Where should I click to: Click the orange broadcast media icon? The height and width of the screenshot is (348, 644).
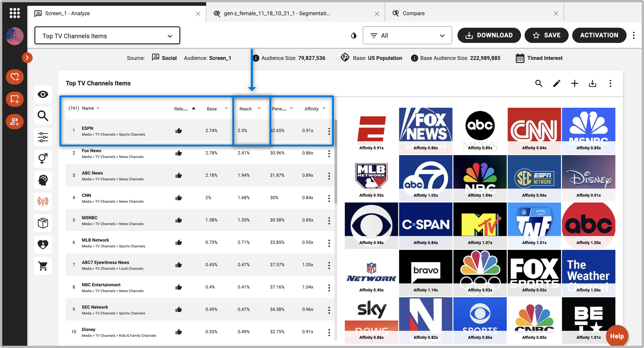point(43,201)
